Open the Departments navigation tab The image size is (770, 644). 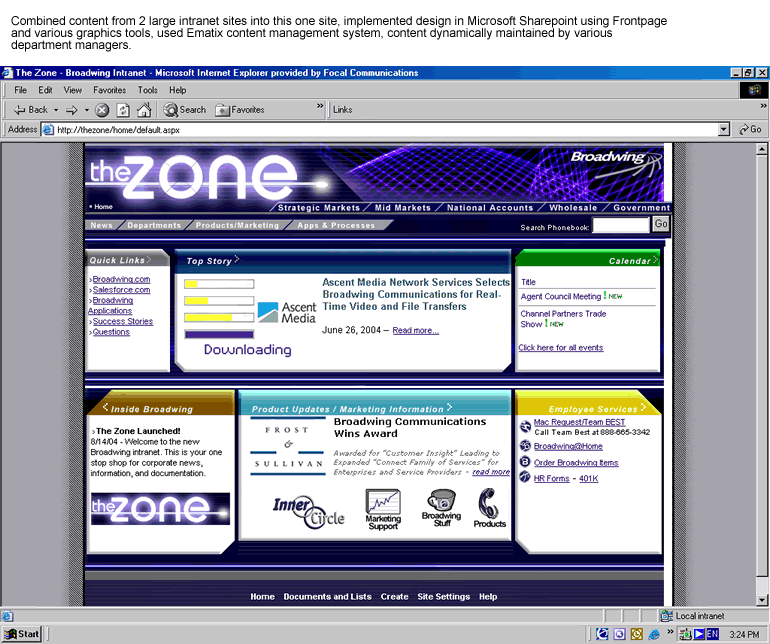[x=154, y=226]
